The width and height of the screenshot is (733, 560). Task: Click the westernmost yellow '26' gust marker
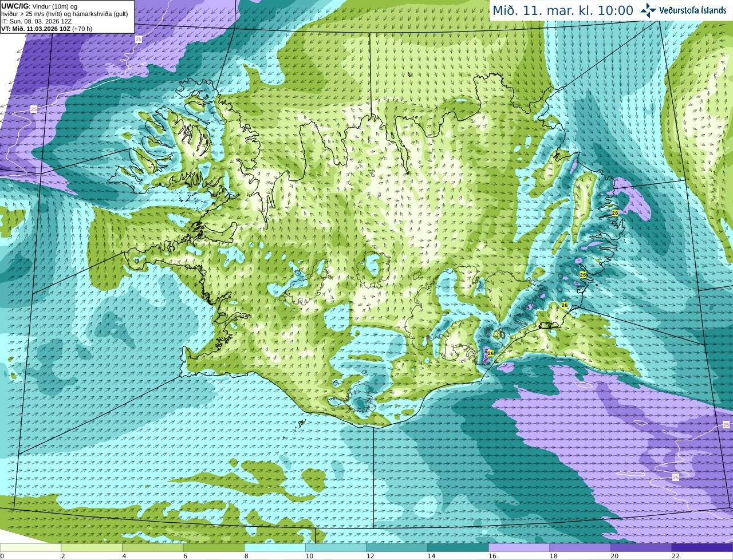[x=490, y=353]
